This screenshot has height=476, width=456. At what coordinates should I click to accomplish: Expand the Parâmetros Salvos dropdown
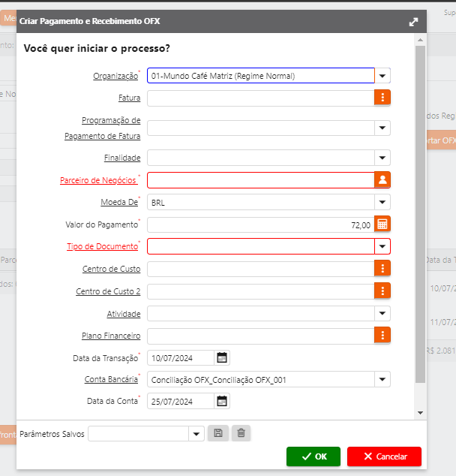pyautogui.click(x=196, y=433)
